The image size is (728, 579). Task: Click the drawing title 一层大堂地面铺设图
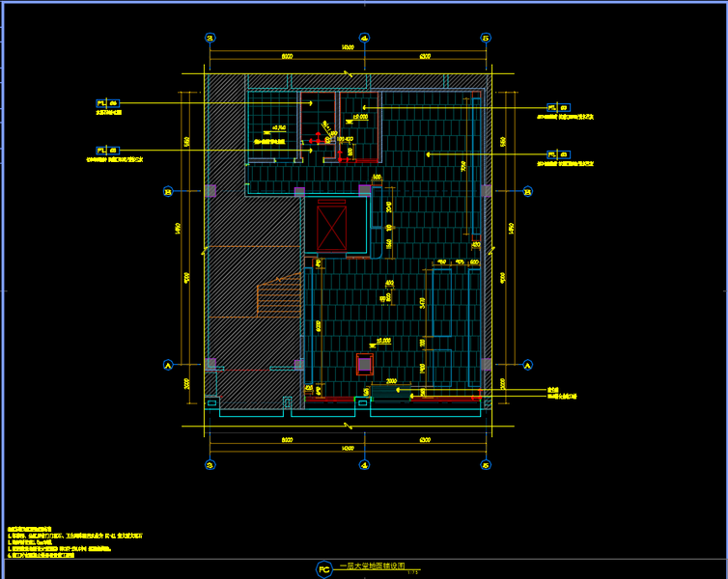(x=373, y=566)
